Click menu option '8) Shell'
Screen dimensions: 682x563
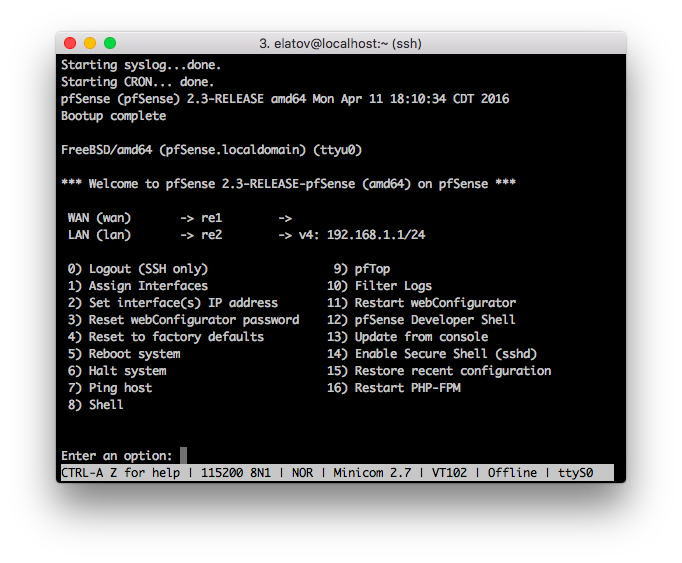96,405
